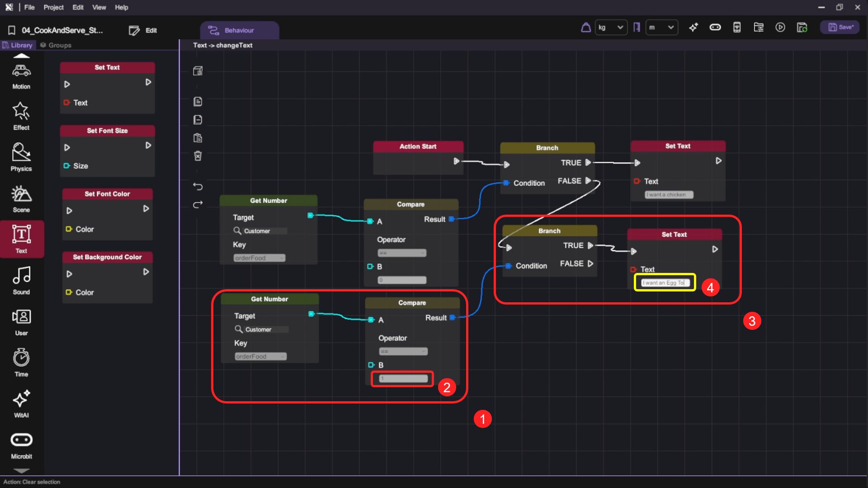Click the Save button
Screen dimensions: 868x488
pos(840,28)
